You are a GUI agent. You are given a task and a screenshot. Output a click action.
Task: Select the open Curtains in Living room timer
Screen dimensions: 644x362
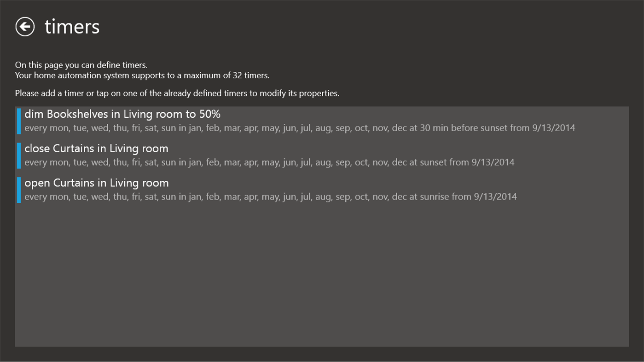pyautogui.click(x=96, y=183)
